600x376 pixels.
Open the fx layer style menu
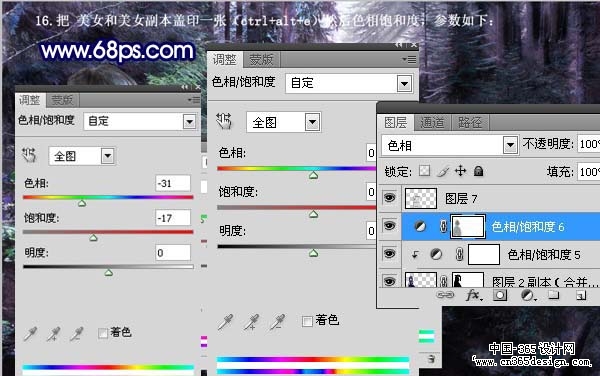pyautogui.click(x=474, y=295)
